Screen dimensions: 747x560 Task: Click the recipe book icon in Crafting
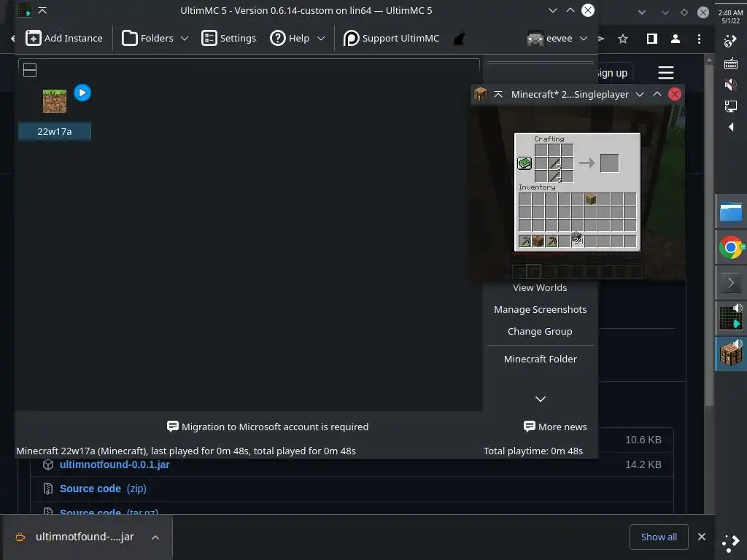525,163
